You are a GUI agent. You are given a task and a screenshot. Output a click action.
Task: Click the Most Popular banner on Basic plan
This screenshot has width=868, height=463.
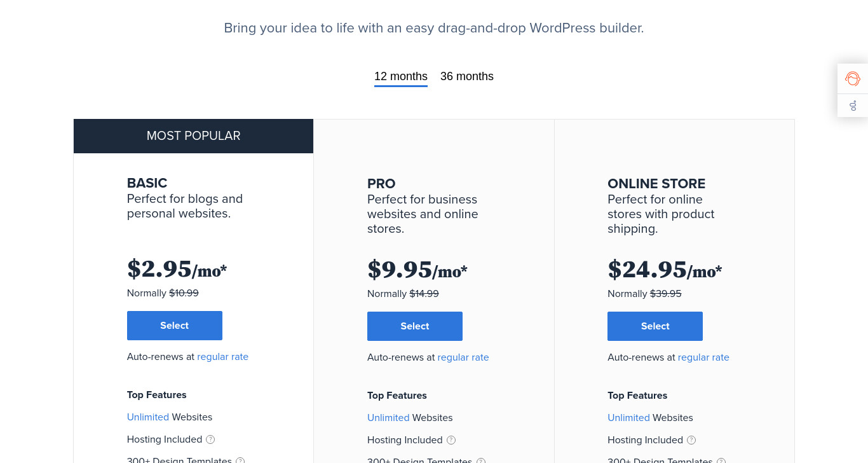(194, 136)
